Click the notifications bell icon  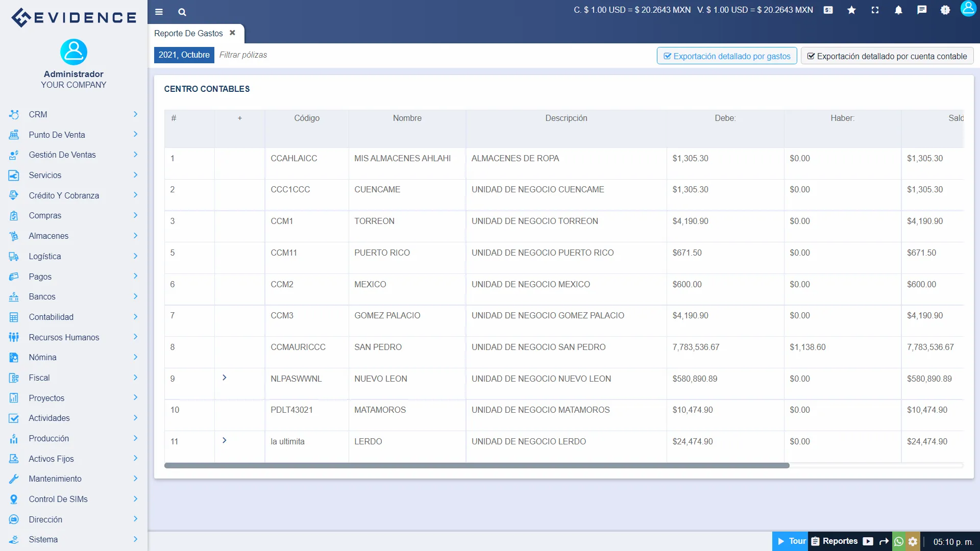(x=899, y=10)
